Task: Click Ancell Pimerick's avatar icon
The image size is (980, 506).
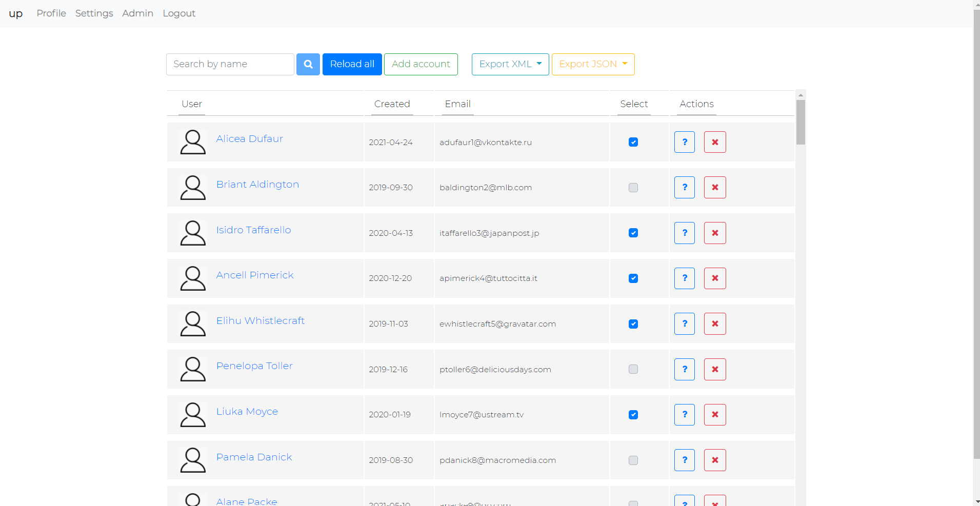Action: 193,278
